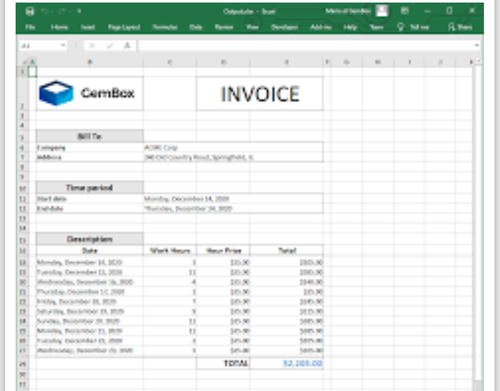Select the 'Work Hours' heading cell
Viewport: 500px width, 391px height.
(170, 251)
